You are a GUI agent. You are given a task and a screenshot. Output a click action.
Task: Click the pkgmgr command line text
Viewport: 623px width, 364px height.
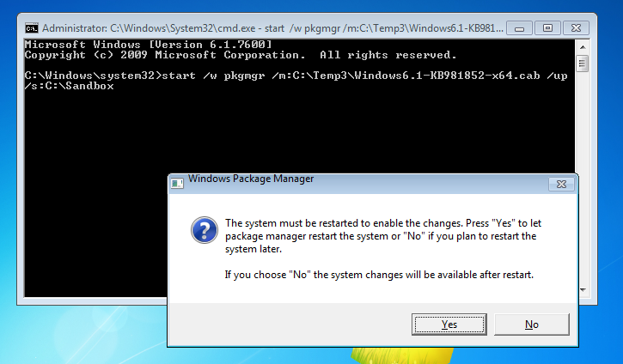[296, 81]
